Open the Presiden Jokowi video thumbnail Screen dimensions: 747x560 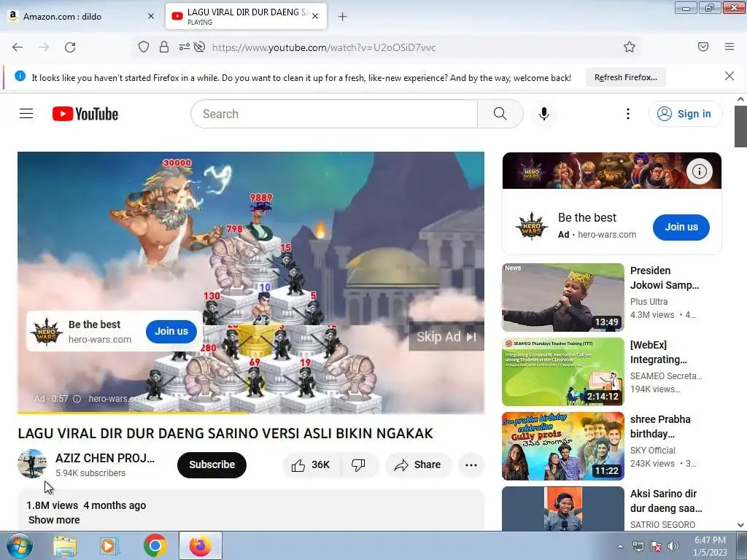[562, 297]
